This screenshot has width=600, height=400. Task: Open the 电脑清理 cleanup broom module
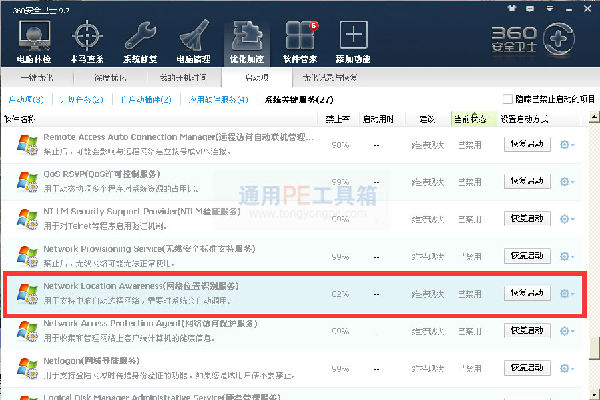194,41
